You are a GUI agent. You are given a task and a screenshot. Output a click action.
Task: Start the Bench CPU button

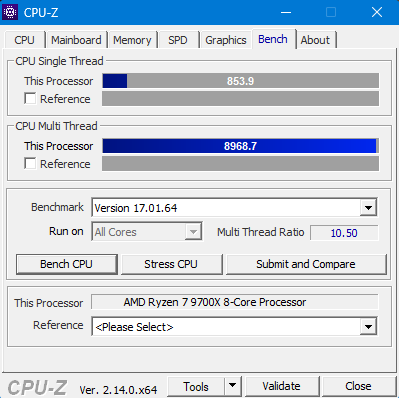pos(67,264)
